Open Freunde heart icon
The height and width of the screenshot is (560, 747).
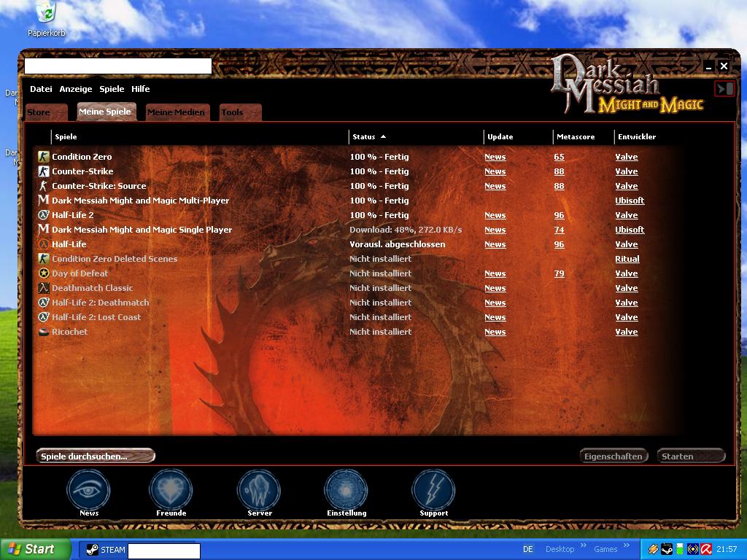(171, 491)
